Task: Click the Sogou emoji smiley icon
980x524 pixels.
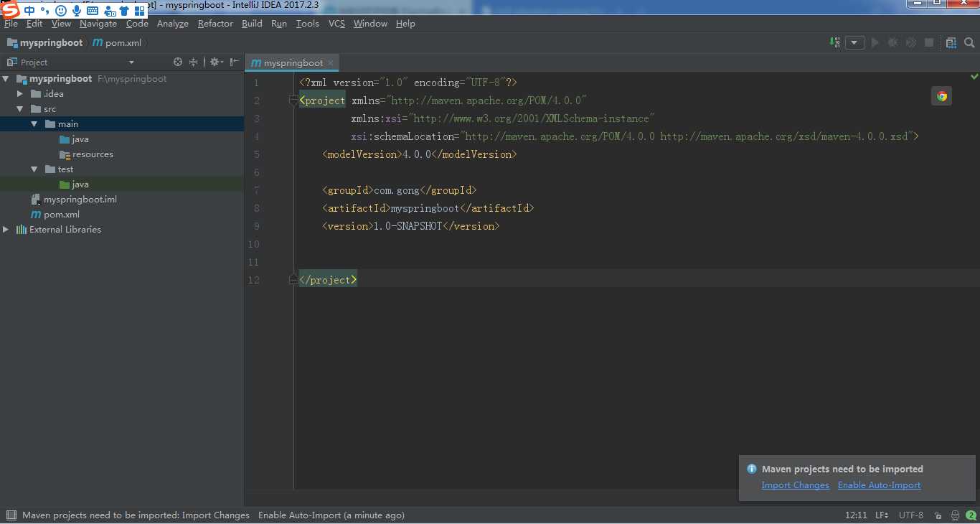Action: pyautogui.click(x=60, y=10)
